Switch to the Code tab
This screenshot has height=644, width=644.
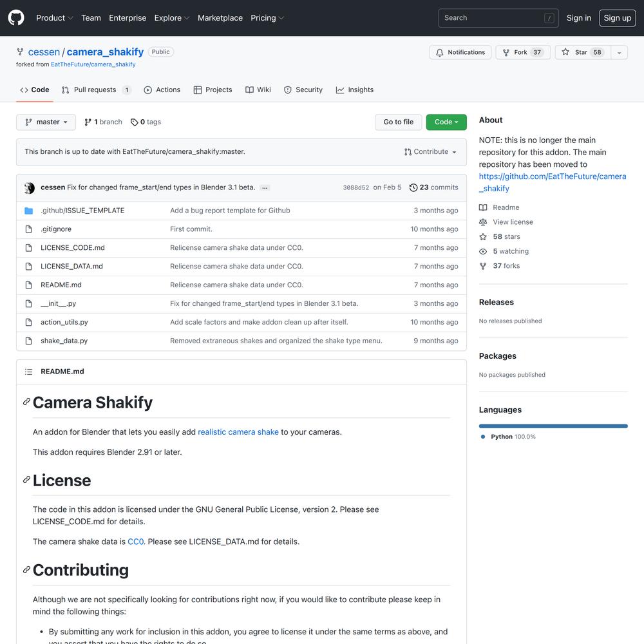[35, 90]
